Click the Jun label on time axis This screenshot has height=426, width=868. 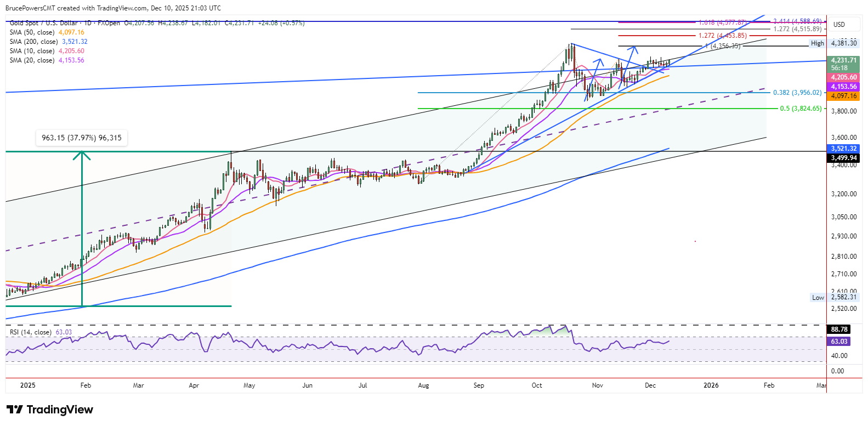308,385
